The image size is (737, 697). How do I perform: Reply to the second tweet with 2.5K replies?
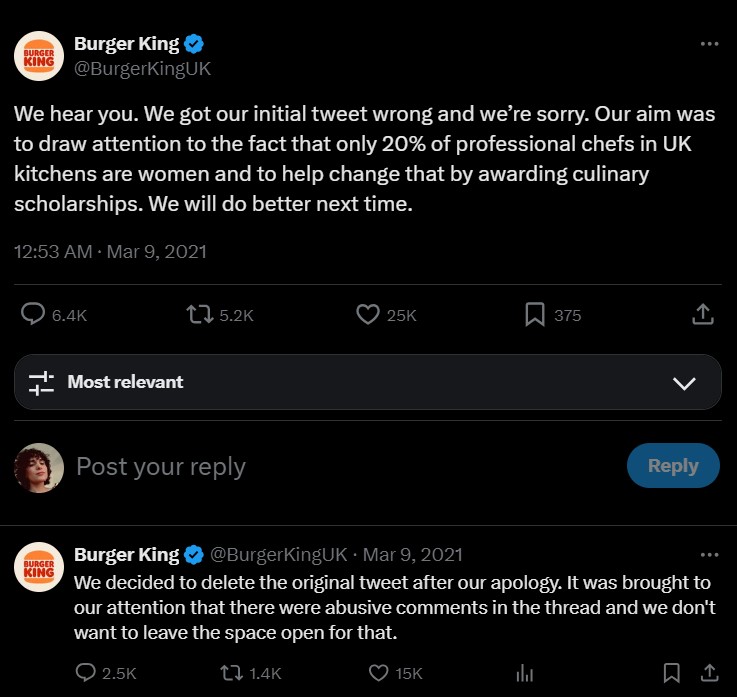tap(86, 673)
